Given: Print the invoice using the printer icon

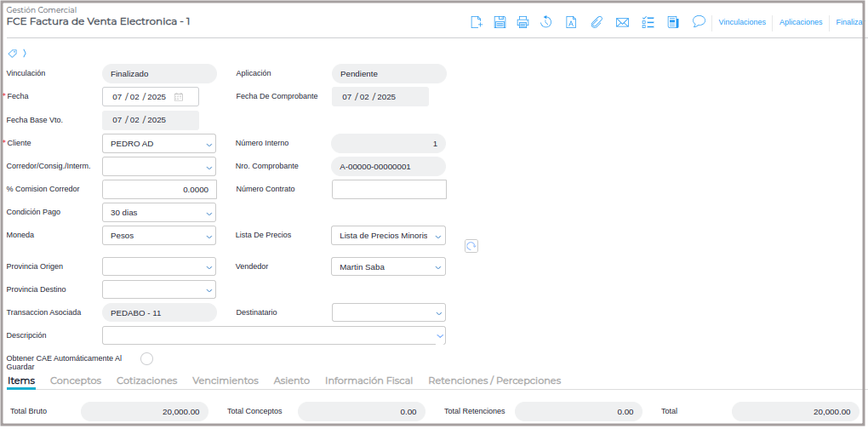Looking at the screenshot, I should pyautogui.click(x=523, y=22).
